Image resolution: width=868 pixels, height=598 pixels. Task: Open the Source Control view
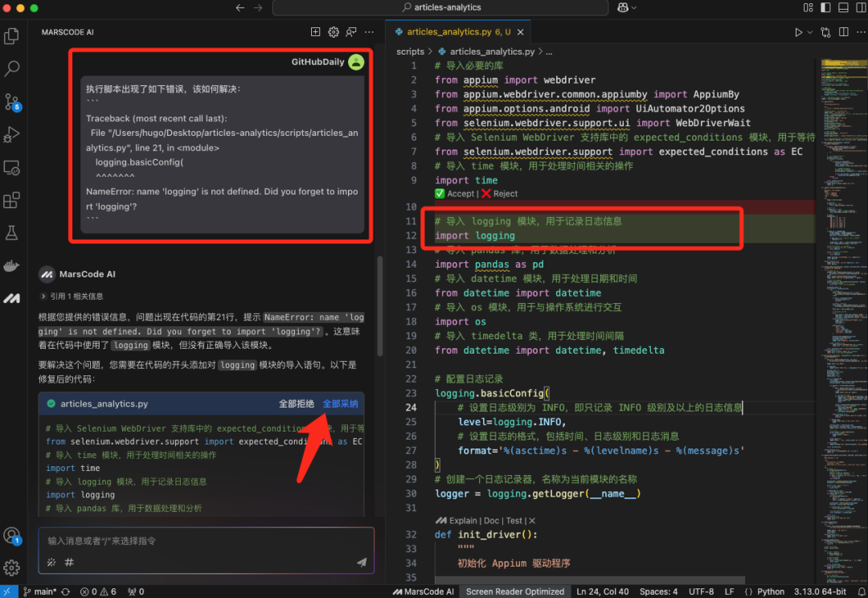click(11, 102)
